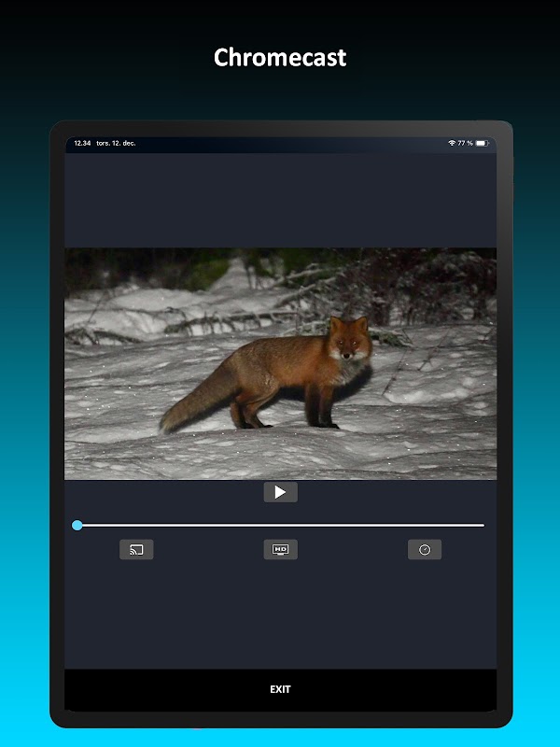Tap the '77 %' battery percentage

pyautogui.click(x=465, y=143)
